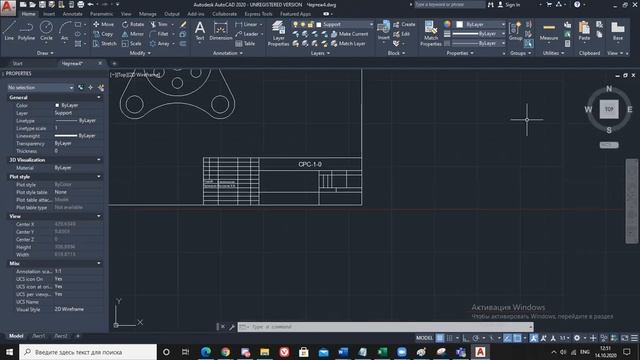The height and width of the screenshot is (360, 640).
Task: Open the Annotate ribbon tab
Action: [72, 14]
